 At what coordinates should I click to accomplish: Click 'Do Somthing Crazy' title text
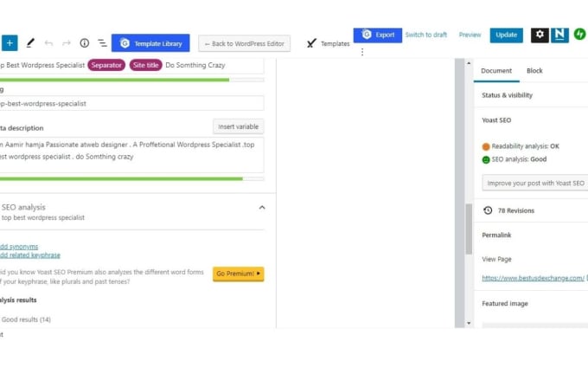tap(195, 65)
